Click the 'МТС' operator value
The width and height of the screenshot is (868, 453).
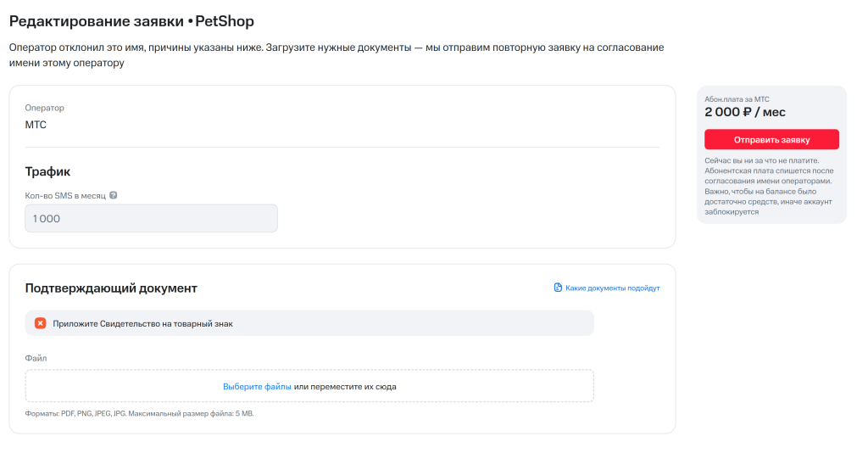click(36, 125)
